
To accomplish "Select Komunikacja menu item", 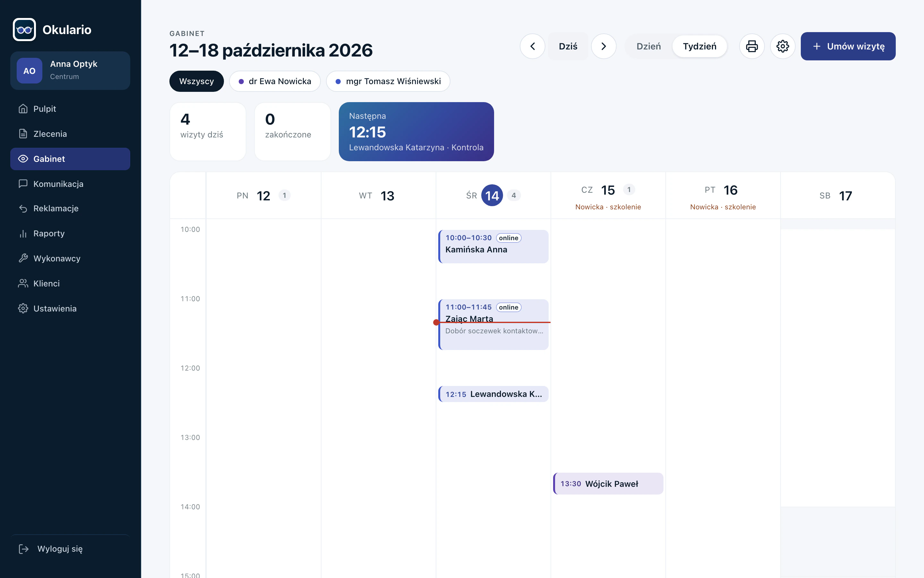I will click(x=70, y=184).
